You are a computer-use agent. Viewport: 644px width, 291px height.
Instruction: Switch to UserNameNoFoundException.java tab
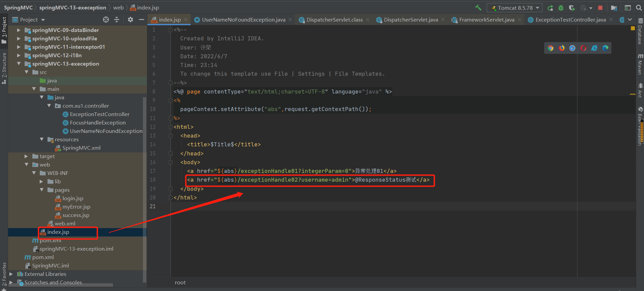click(240, 20)
